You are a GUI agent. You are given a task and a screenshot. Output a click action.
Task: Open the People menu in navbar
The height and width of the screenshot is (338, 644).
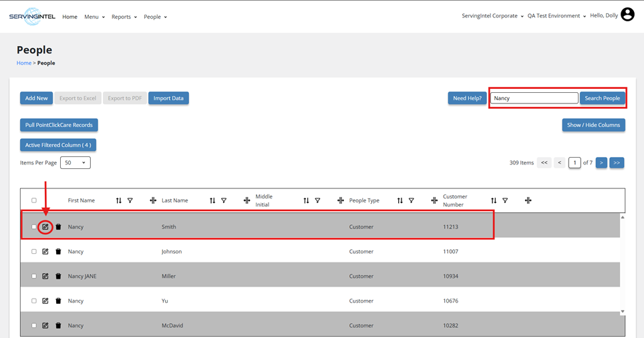point(155,17)
